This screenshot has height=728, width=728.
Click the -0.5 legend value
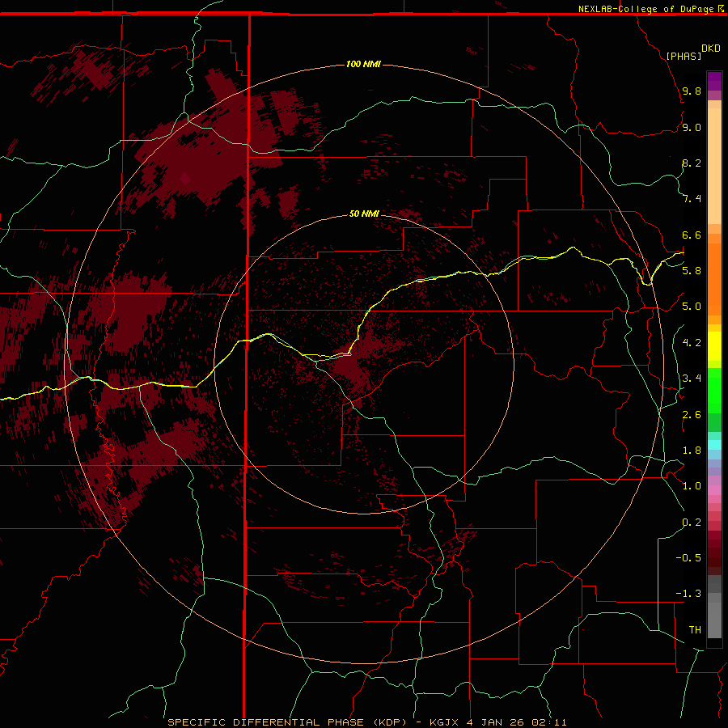click(688, 558)
